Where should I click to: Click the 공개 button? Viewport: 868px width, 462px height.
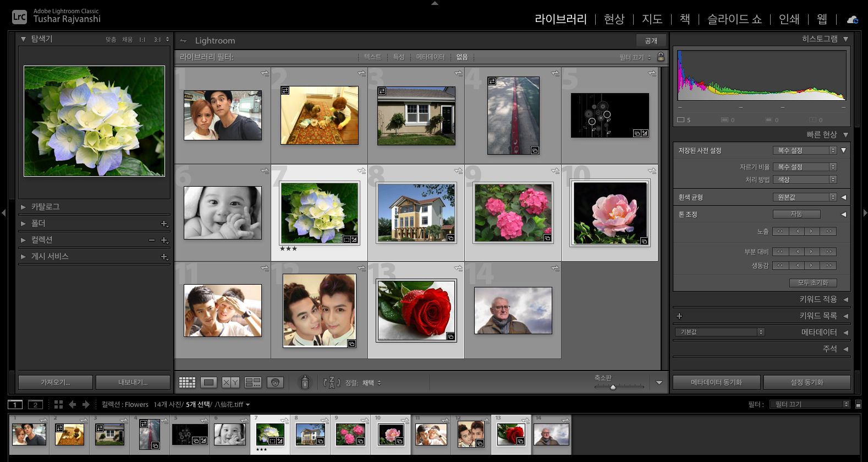pyautogui.click(x=651, y=41)
